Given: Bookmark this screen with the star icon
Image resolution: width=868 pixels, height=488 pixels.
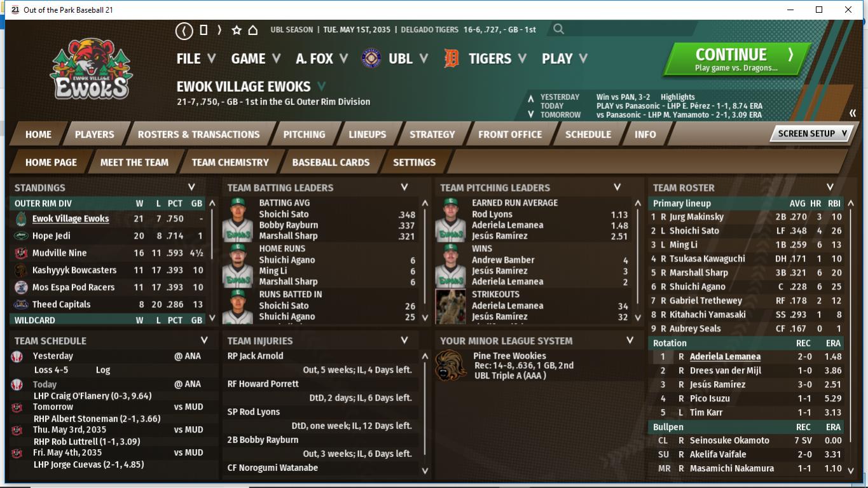Looking at the screenshot, I should coord(237,30).
